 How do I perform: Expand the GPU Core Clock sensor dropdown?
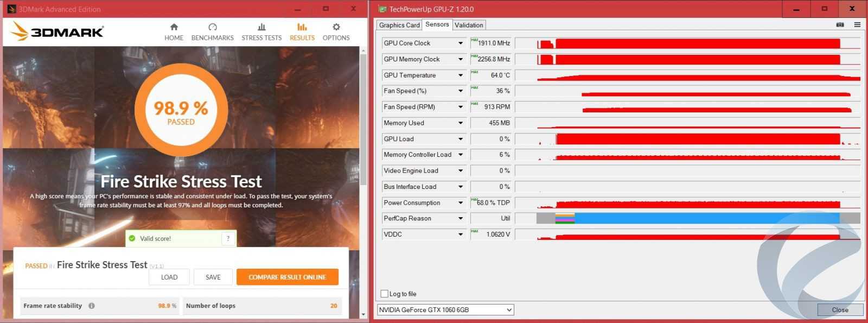tap(461, 43)
